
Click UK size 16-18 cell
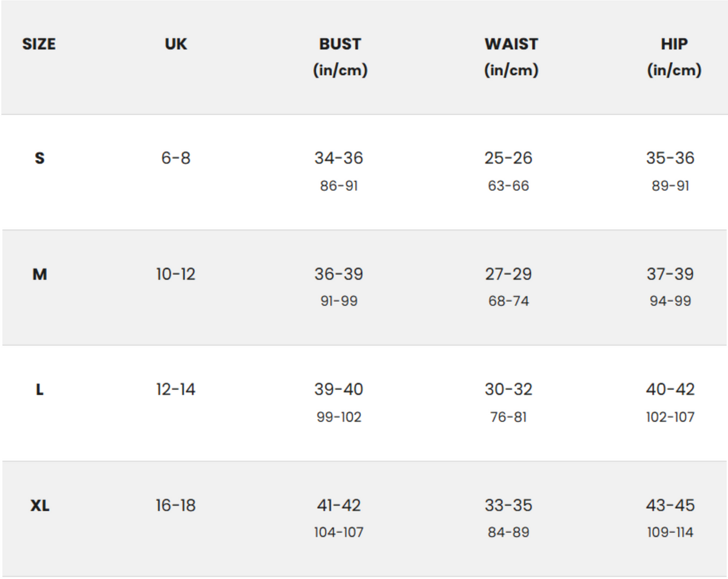click(x=176, y=506)
